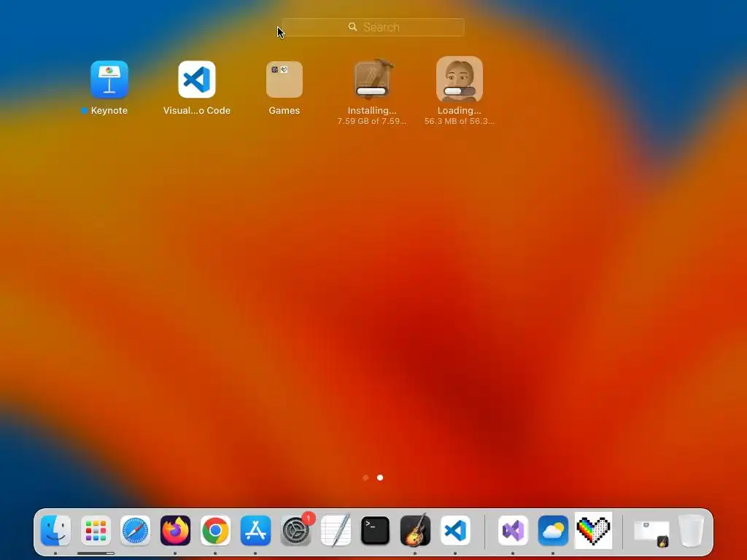Viewport: 747px width, 560px height.
Task: Open Finder from the Dock
Action: (55, 531)
